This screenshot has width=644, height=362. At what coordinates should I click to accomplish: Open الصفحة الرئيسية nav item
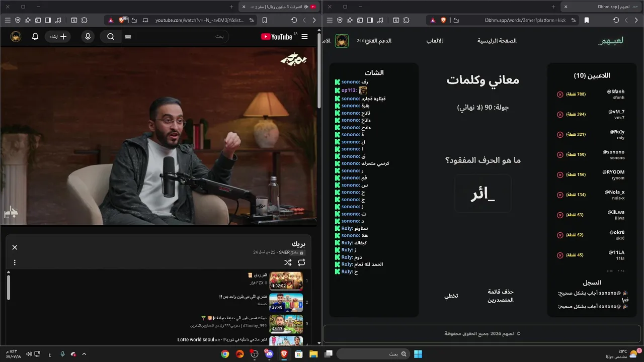coord(497,41)
